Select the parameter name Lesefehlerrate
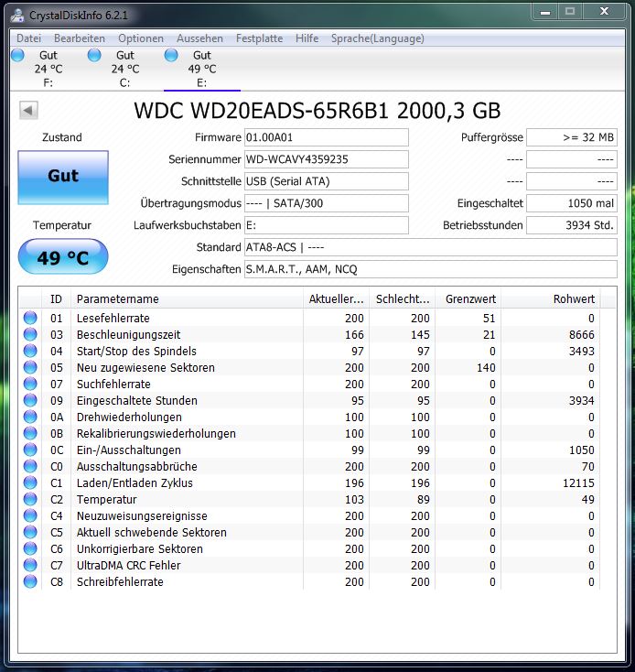Screen dimensions: 635x672 coord(113,318)
